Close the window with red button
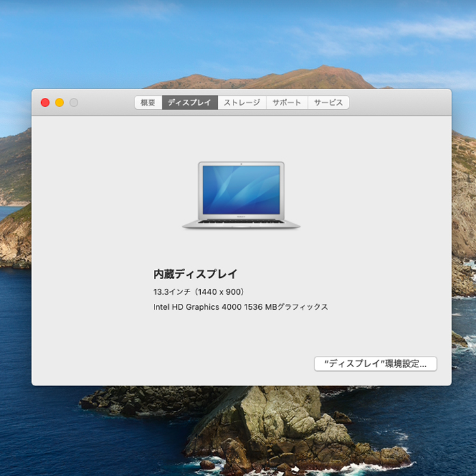 [45, 102]
